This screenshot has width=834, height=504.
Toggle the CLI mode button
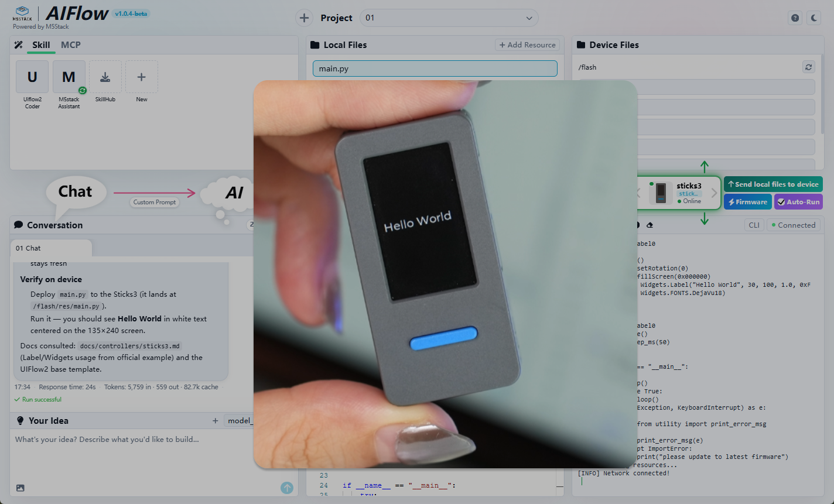pos(754,225)
